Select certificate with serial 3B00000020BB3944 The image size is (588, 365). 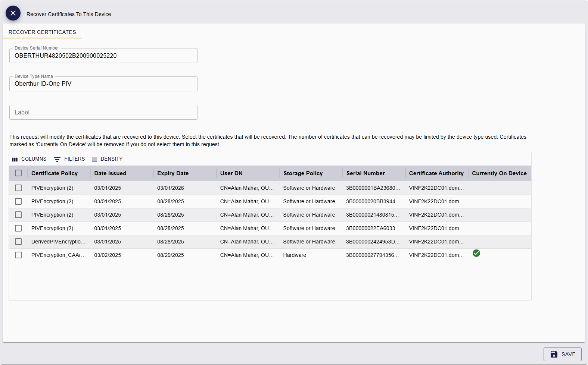(x=18, y=201)
